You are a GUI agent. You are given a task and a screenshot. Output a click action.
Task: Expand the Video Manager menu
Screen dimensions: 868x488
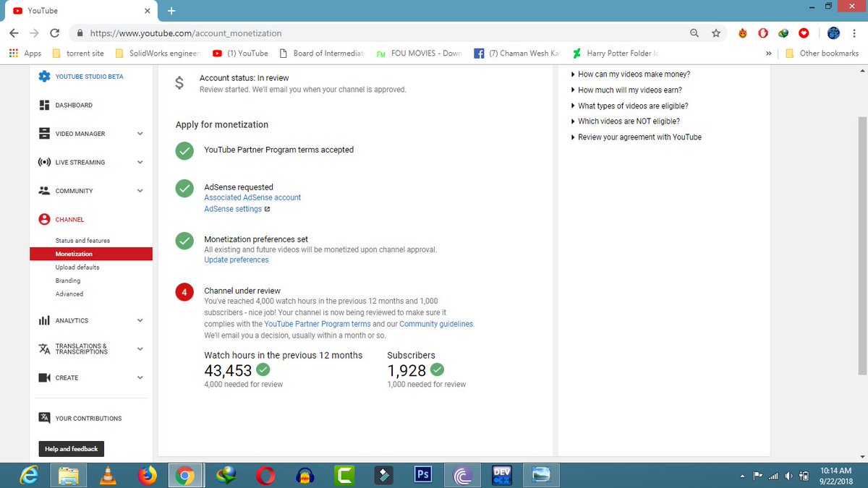click(x=140, y=134)
